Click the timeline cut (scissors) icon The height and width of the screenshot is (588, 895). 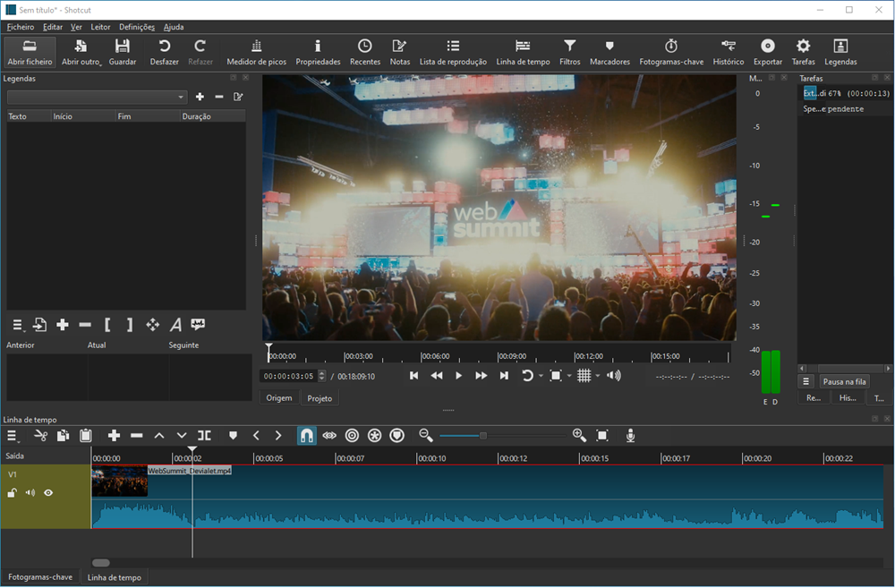tap(40, 436)
